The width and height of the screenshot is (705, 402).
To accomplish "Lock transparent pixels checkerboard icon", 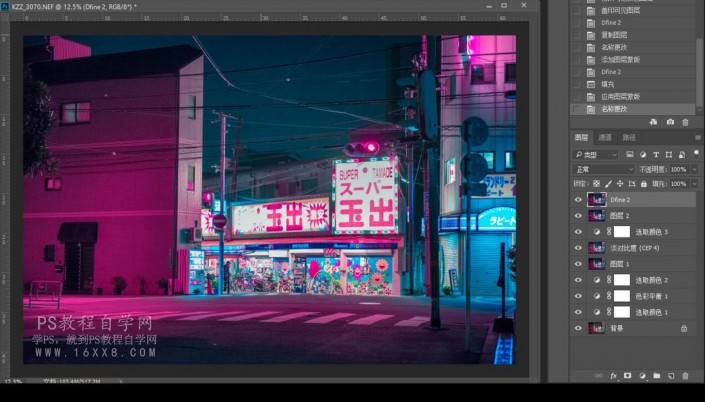I will click(596, 184).
